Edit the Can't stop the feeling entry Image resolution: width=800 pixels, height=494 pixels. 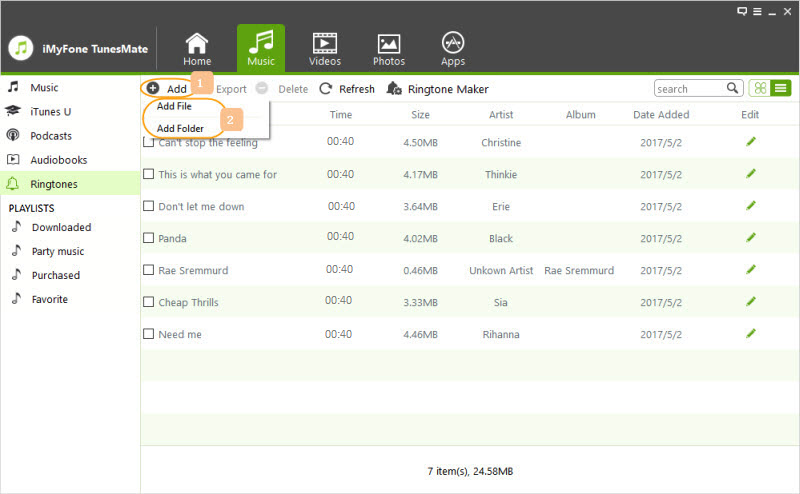751,141
